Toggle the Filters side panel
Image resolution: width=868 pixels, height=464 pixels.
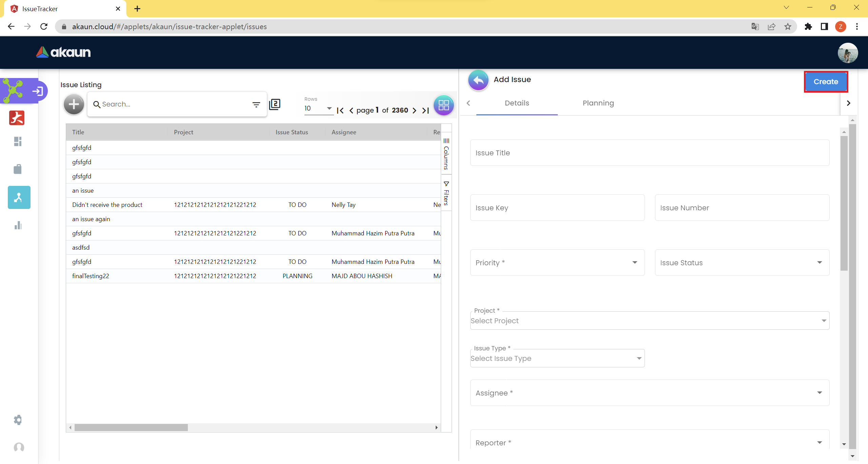446,193
